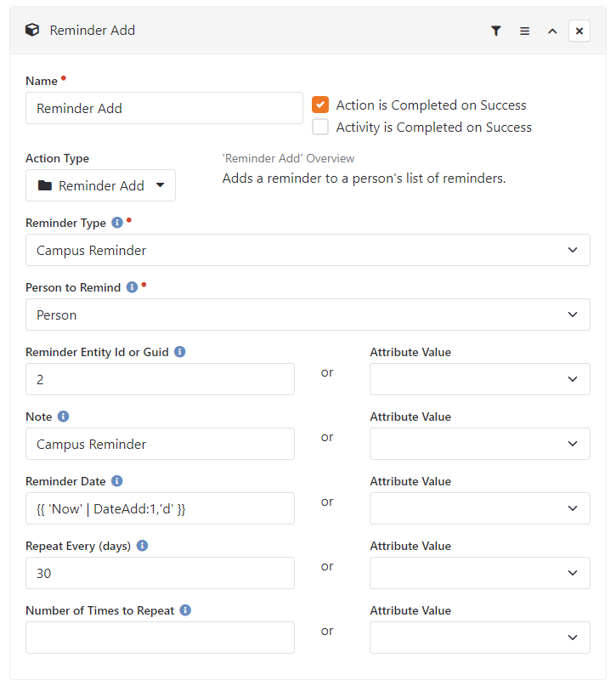This screenshot has width=616, height=686.
Task: Click the Note field info icon
Action: coord(64,416)
